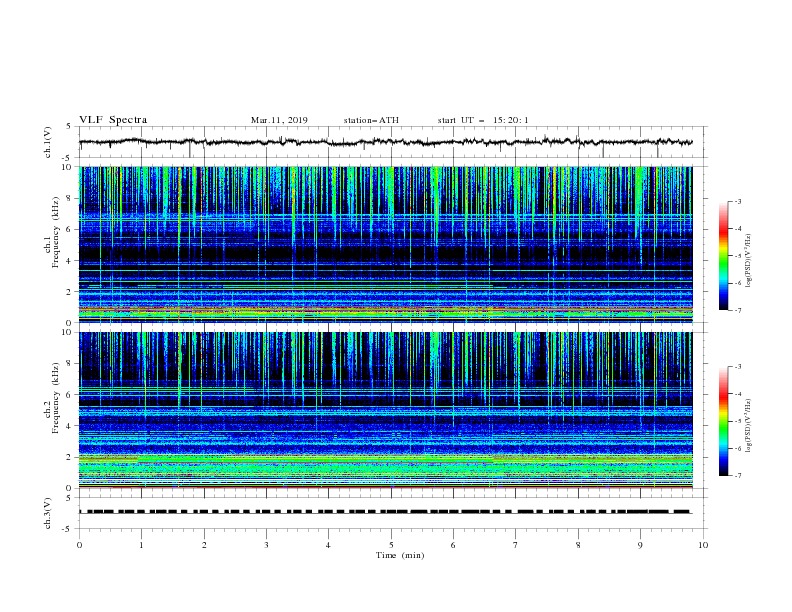
Task: Click the lower "log(PSD)(V²/Hz)" colorbar label
Action: coord(749,425)
